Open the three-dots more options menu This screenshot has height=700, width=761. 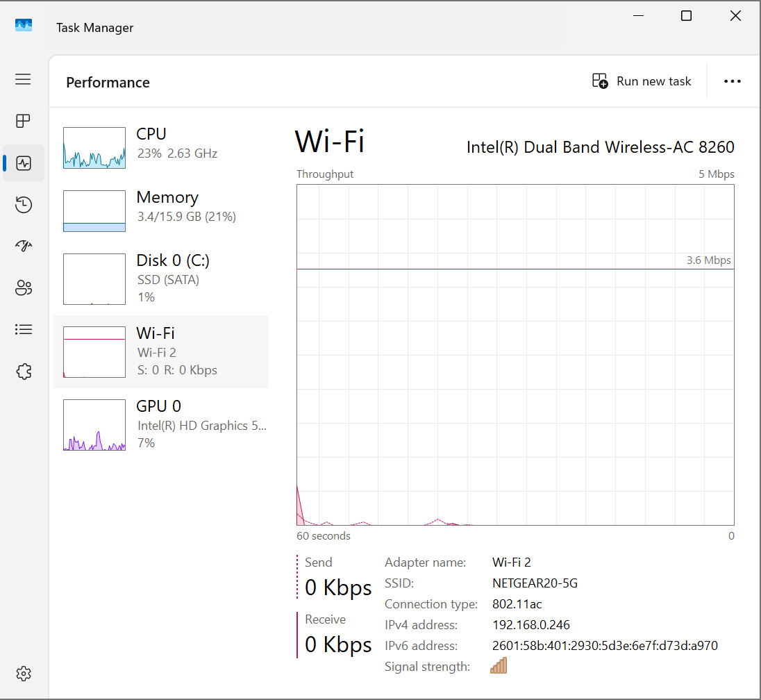[x=732, y=81]
